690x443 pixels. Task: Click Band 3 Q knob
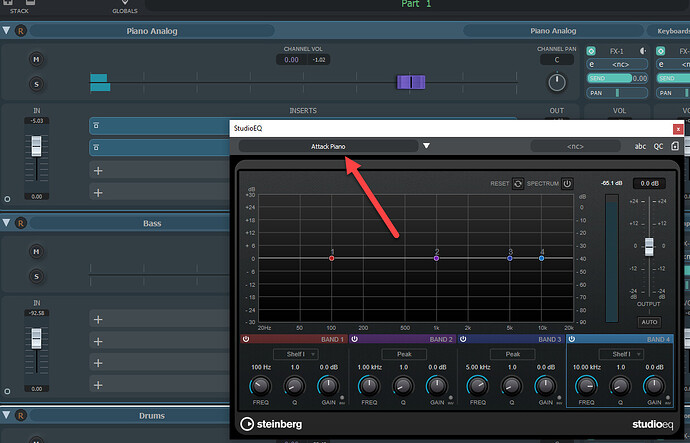(512, 386)
